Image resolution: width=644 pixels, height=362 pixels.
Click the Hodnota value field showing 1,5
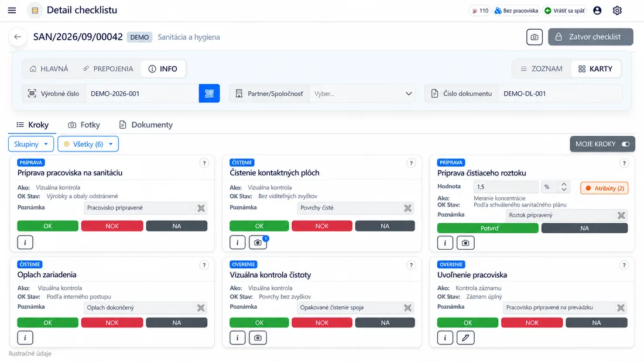pyautogui.click(x=506, y=187)
